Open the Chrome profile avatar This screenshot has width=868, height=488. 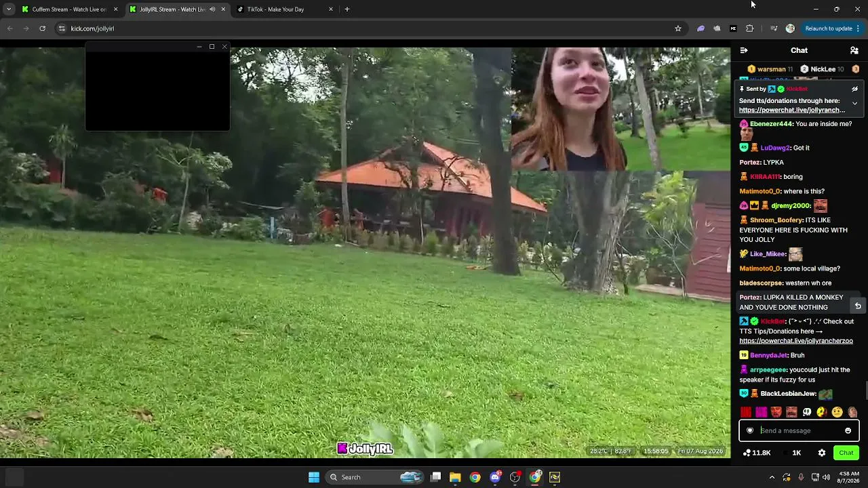(x=790, y=28)
